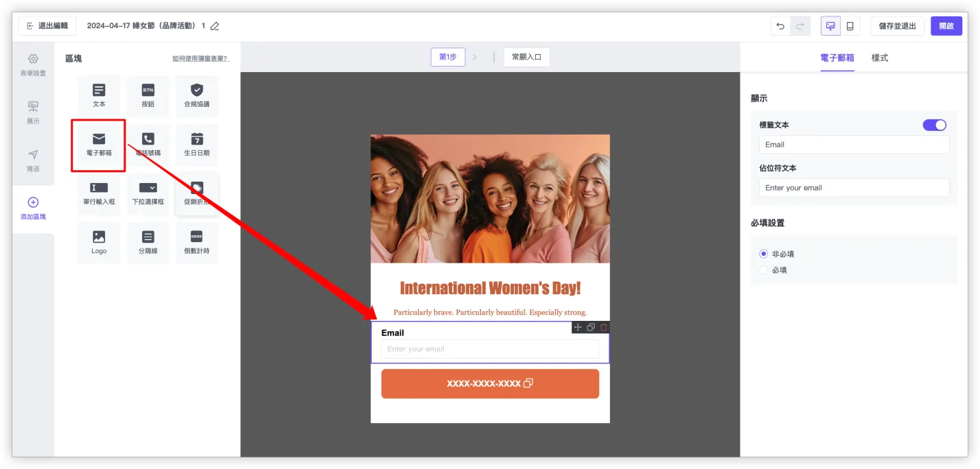Screen dimensions: 980x469
Task: Add the 合規協議 compliance block
Action: click(x=196, y=95)
